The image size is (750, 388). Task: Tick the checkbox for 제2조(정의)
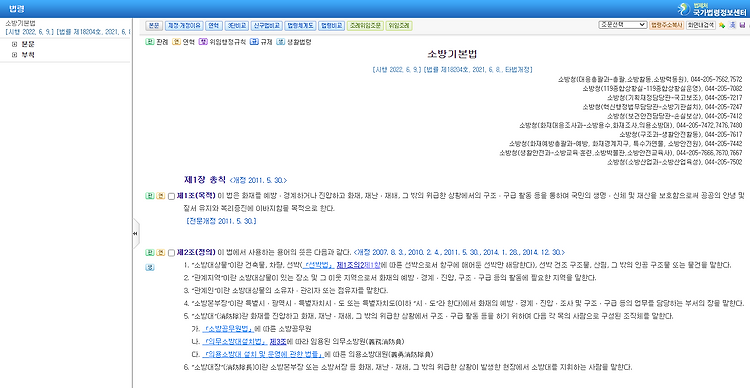pyautogui.click(x=171, y=253)
